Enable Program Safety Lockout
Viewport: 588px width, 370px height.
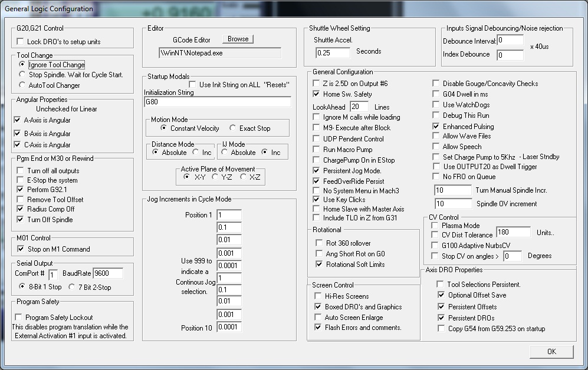click(18, 317)
